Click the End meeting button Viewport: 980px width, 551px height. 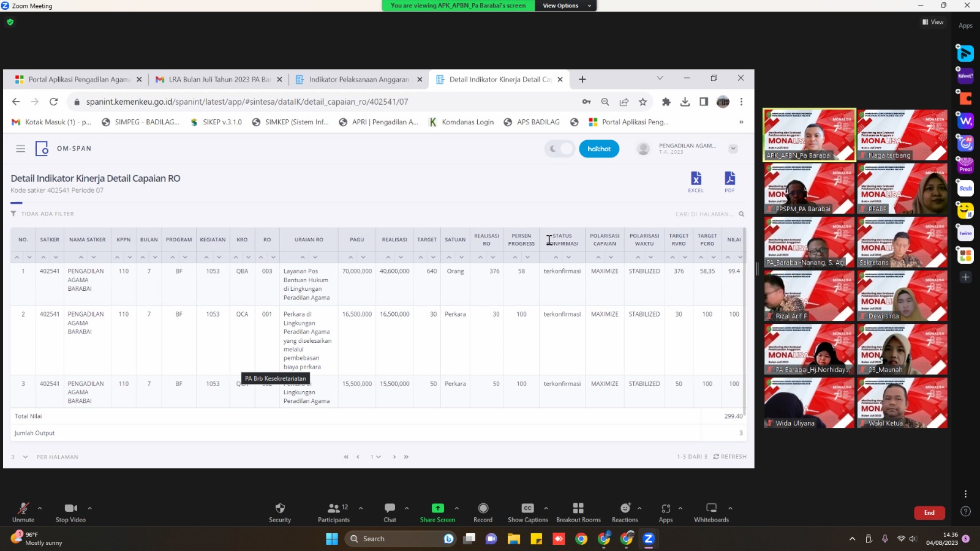929,512
